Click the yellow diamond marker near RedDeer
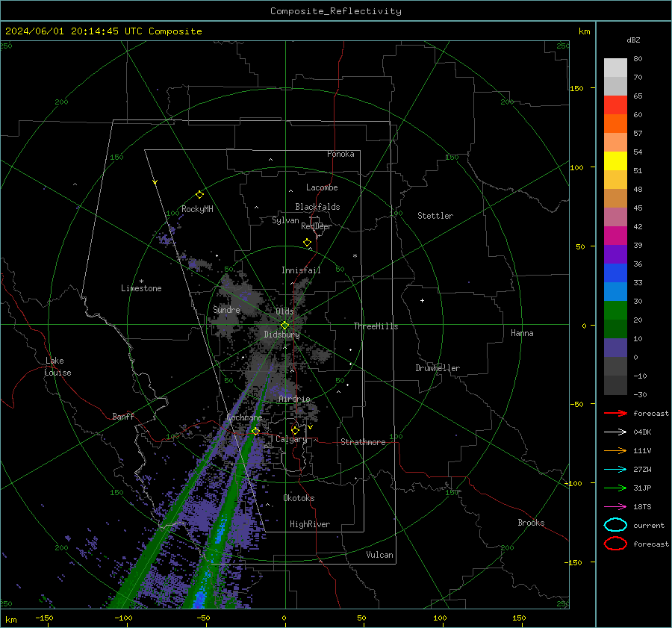 pos(308,243)
